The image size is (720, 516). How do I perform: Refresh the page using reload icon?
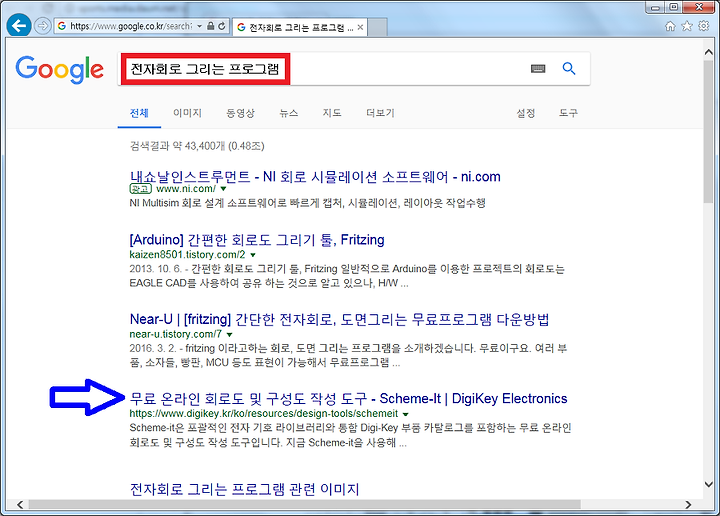pos(222,26)
